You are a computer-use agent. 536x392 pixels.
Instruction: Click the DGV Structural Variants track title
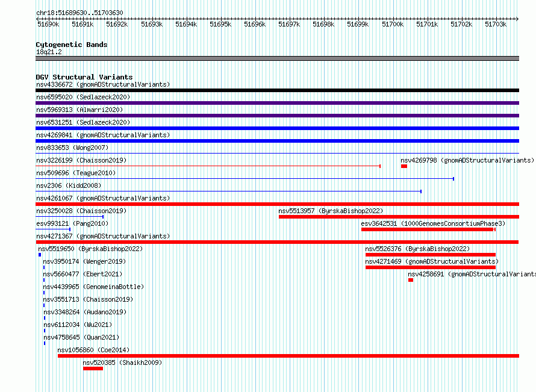tap(84, 77)
